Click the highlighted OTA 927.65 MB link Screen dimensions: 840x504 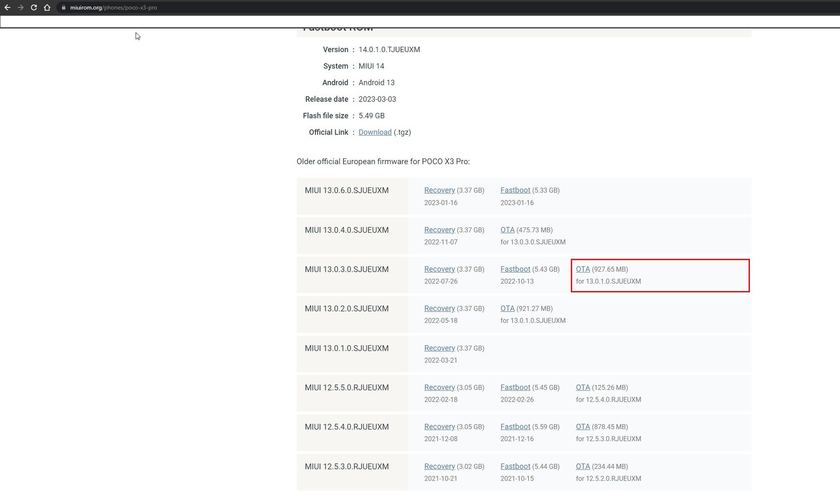[582, 269]
